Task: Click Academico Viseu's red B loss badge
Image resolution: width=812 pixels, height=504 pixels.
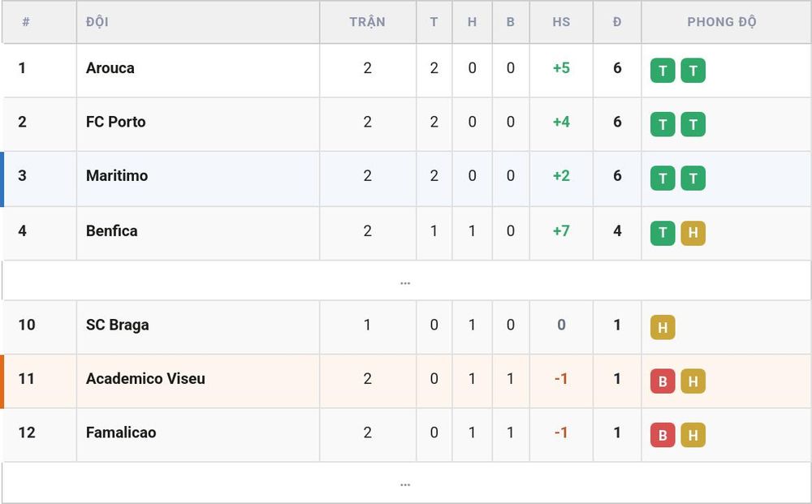Action: point(663,381)
